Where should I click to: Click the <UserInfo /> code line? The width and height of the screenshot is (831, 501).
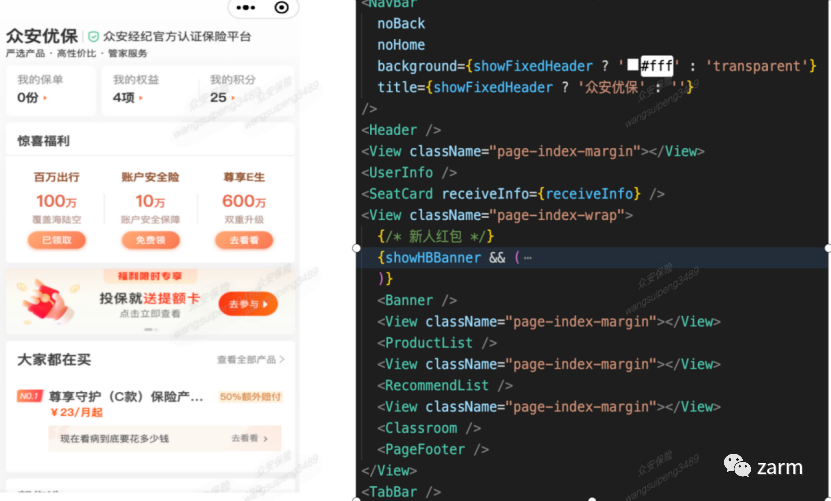coord(409,172)
